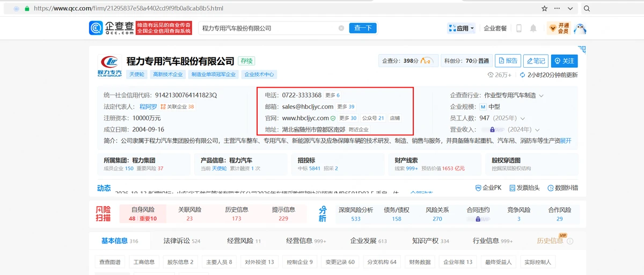Open legal representative 程阿罗 link

pos(148,107)
